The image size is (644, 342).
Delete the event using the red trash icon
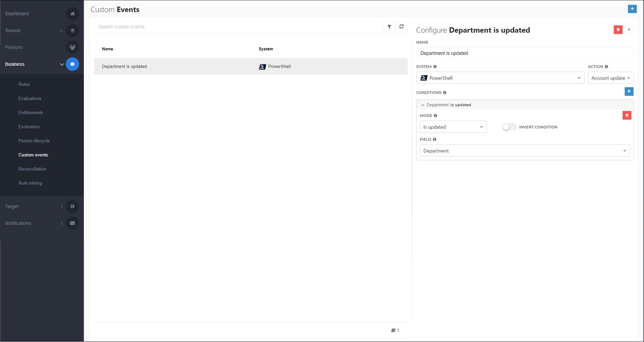click(x=618, y=30)
